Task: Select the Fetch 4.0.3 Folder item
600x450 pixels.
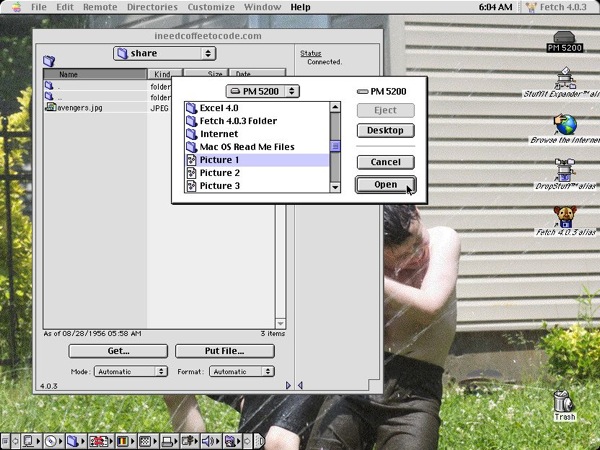Action: tap(257, 121)
